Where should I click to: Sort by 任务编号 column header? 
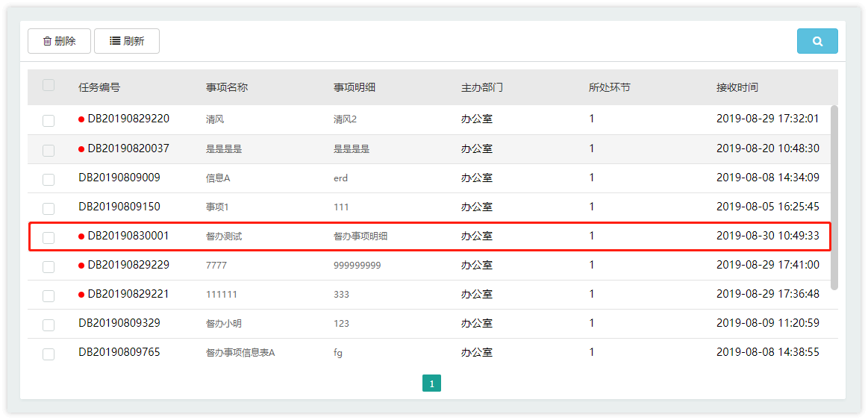click(x=99, y=87)
